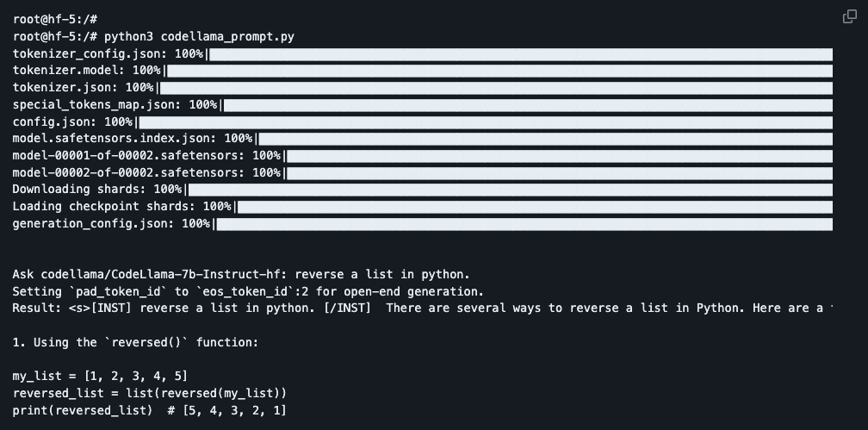
Task: Click the reversed_list assignment line
Action: tap(150, 394)
